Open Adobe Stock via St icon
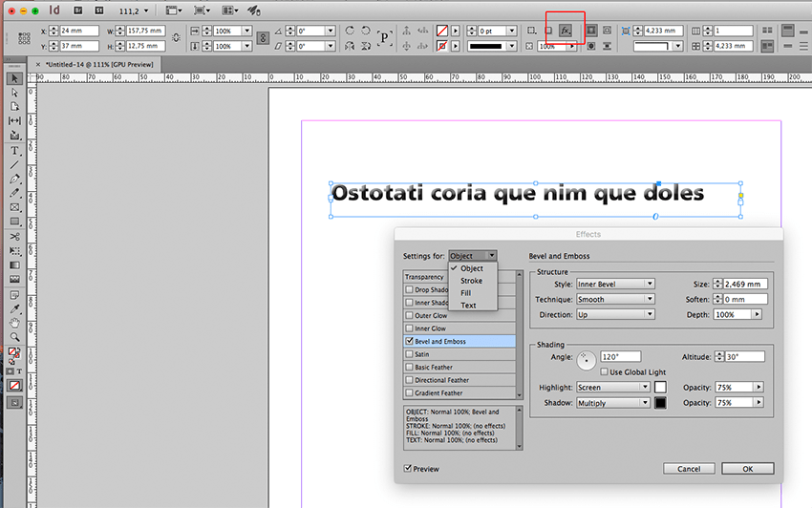Screen dimensions: 812x508 click(99, 11)
